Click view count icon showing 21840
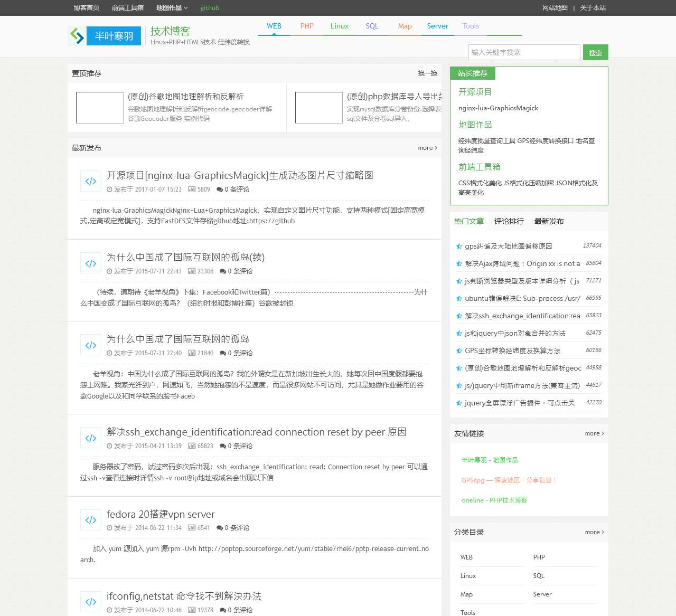676x616 pixels. coord(192,353)
